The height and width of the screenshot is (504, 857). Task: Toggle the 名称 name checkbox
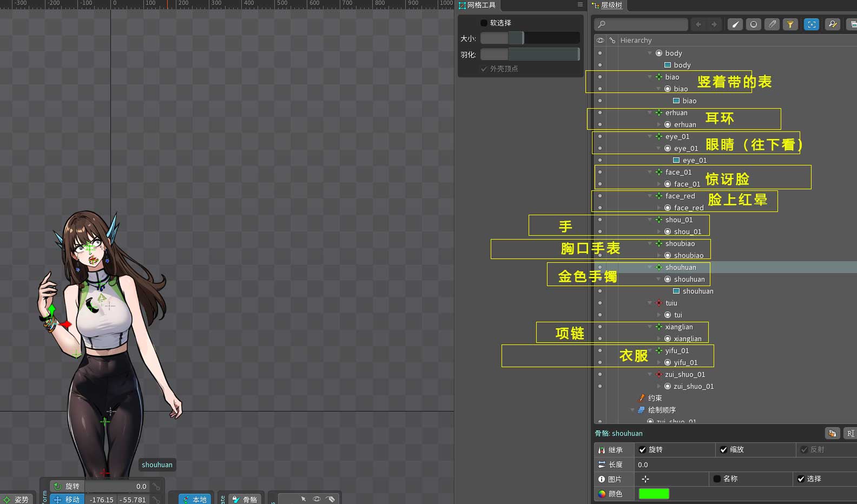tap(717, 479)
